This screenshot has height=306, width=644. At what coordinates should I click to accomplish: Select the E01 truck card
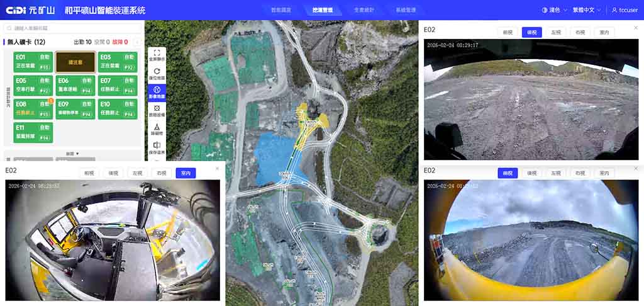[33, 62]
